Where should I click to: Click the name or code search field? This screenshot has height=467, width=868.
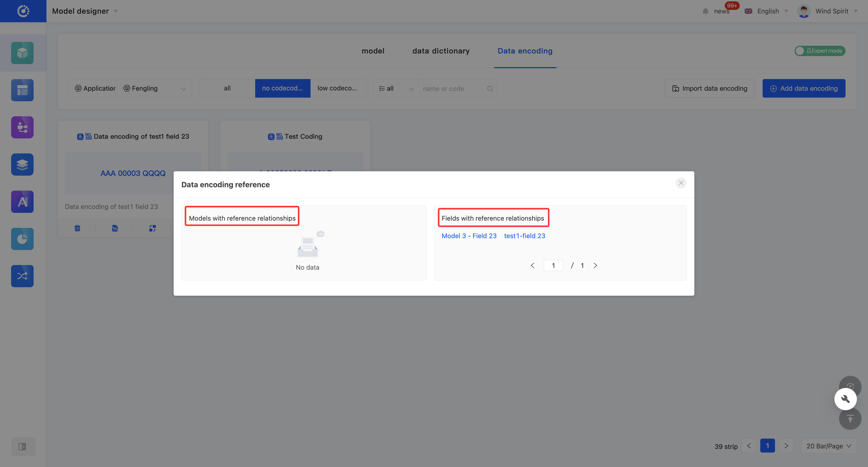click(452, 89)
